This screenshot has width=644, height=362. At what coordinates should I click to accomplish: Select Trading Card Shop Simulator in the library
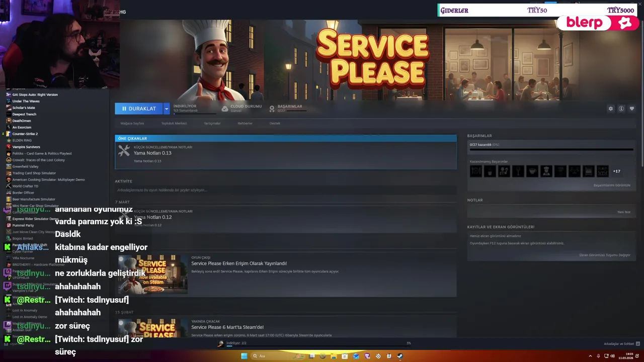pos(34,173)
